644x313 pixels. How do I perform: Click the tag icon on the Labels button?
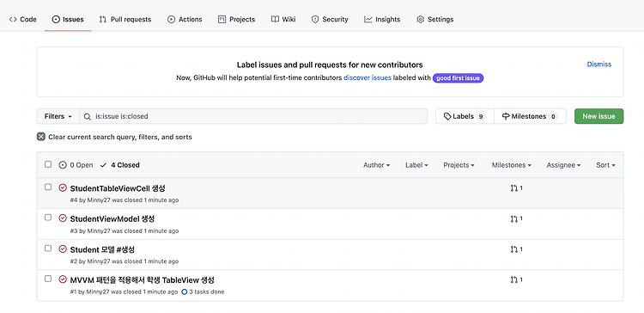point(447,116)
